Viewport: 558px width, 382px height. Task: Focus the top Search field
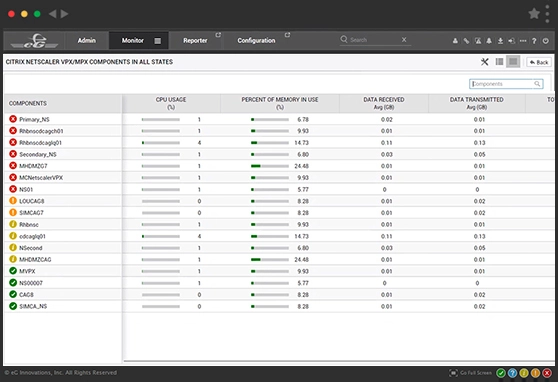[375, 40]
